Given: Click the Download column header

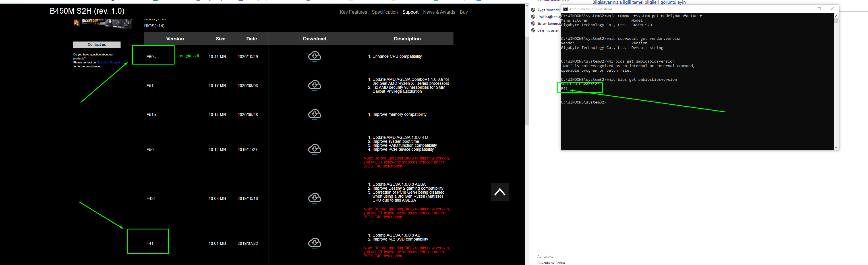Looking at the screenshot, I should pos(314,39).
